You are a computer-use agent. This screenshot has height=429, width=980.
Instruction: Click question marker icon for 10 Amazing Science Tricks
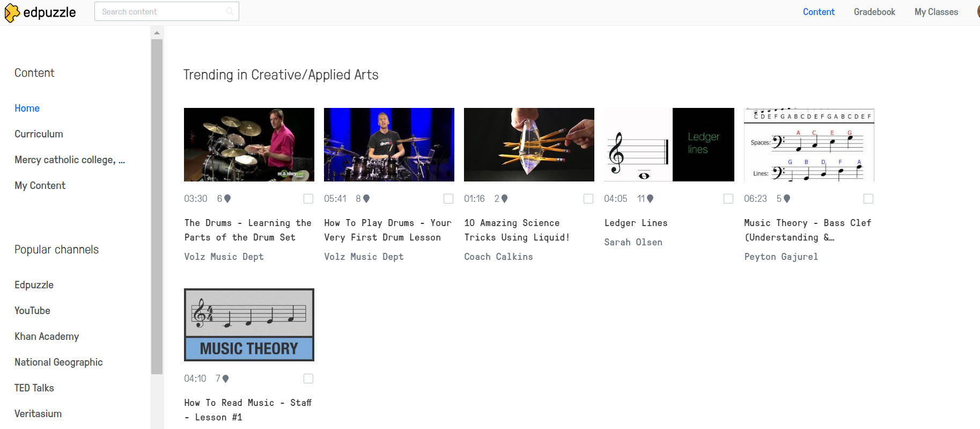[x=504, y=199]
